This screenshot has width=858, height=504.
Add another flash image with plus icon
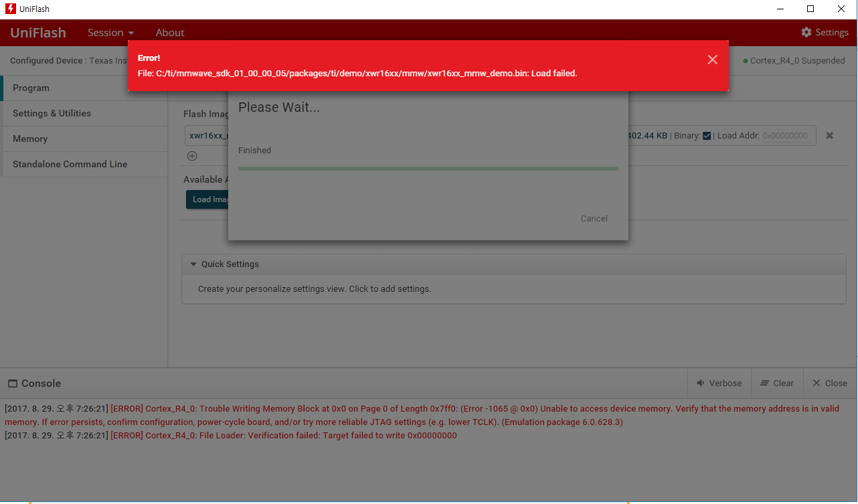point(192,156)
